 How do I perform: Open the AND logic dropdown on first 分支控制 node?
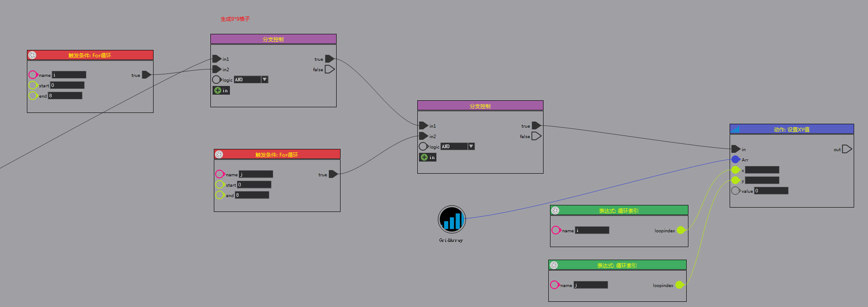tap(265, 79)
